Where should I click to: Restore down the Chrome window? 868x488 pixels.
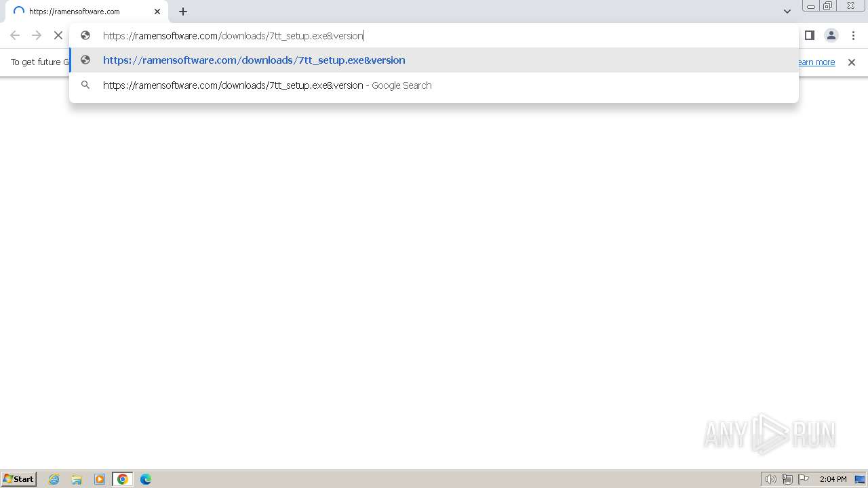(x=828, y=6)
